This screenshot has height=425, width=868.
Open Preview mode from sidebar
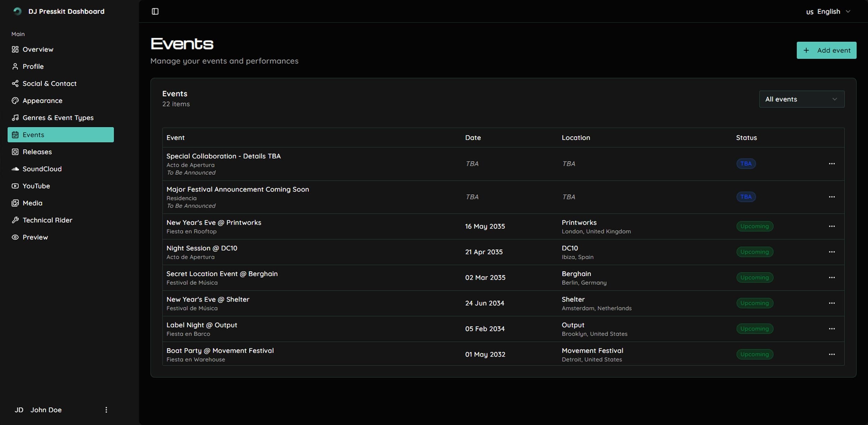(x=35, y=237)
